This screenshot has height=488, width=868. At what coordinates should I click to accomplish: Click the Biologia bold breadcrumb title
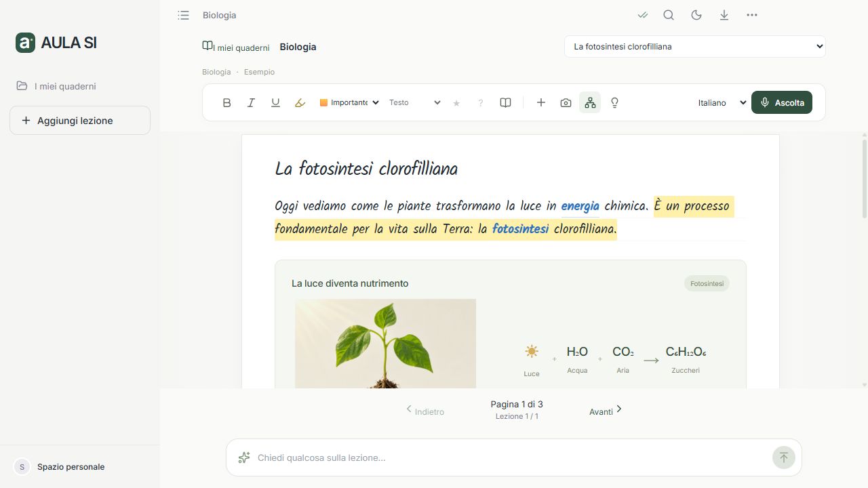(x=298, y=47)
